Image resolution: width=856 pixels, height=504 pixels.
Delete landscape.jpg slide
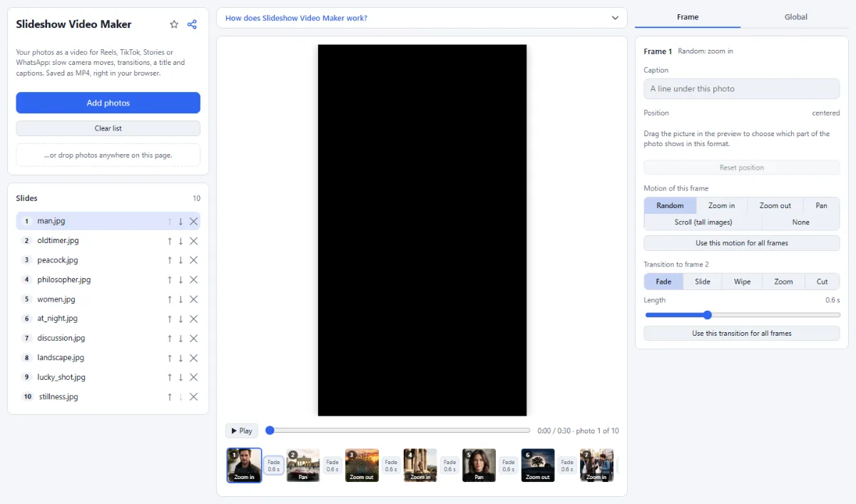(x=193, y=358)
